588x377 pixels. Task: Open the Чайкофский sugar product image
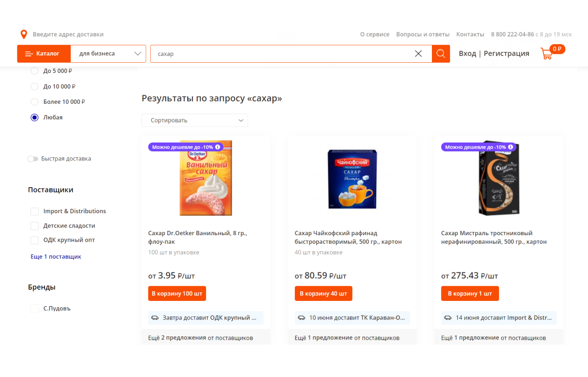[352, 179]
